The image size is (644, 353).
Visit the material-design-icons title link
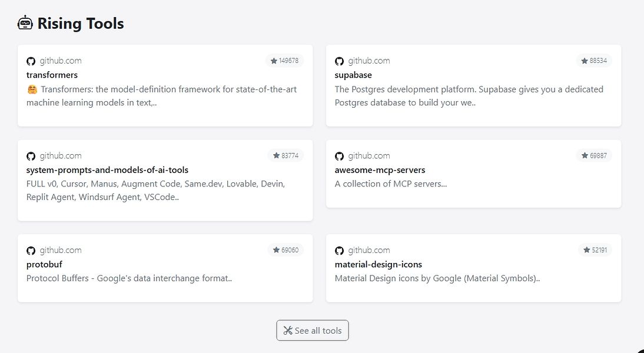click(378, 265)
